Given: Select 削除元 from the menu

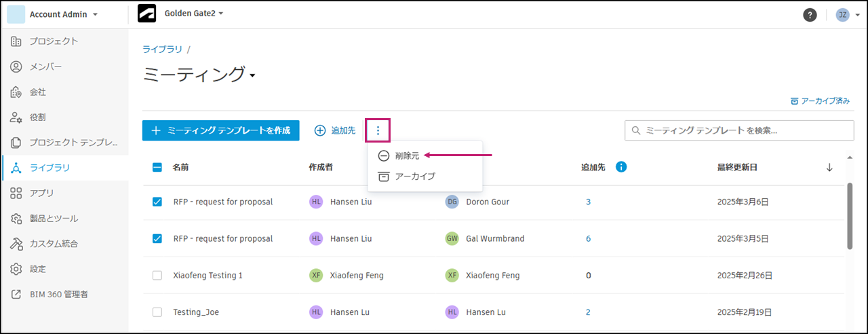Looking at the screenshot, I should click(x=407, y=155).
